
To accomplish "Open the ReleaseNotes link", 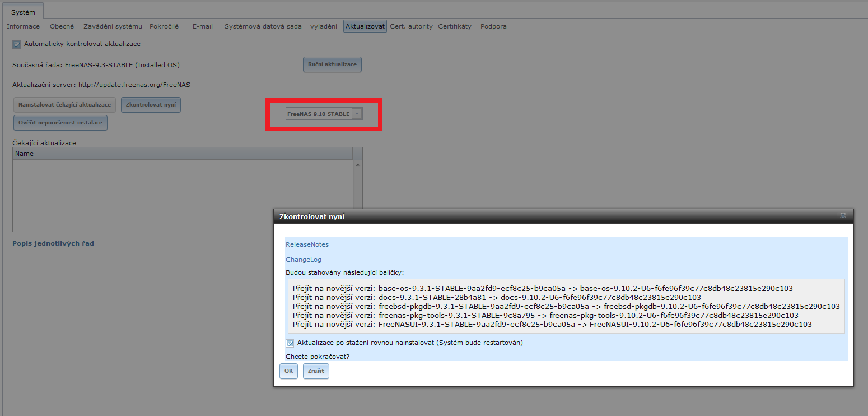I will [307, 244].
